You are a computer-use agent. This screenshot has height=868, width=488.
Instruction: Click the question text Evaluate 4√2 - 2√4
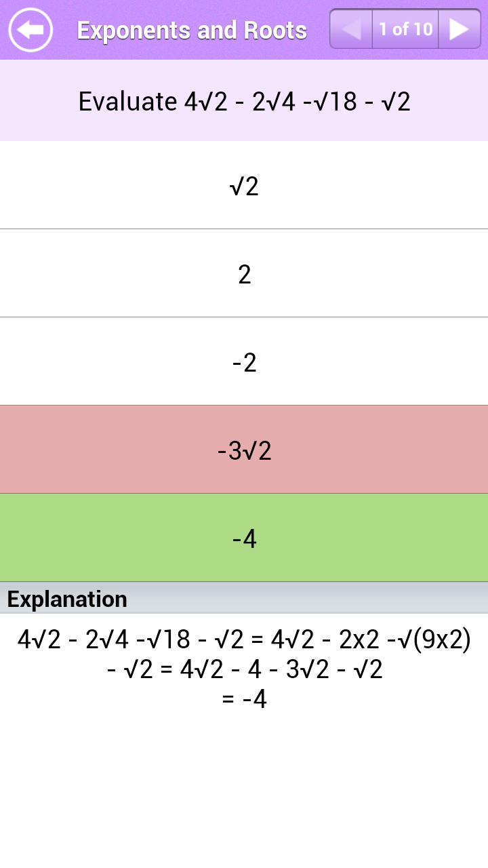point(244,100)
